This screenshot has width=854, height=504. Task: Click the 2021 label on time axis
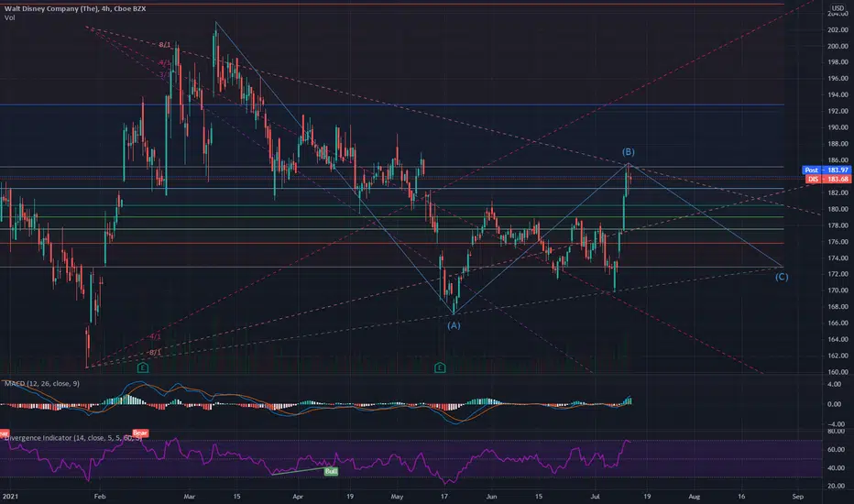pyautogui.click(x=10, y=497)
